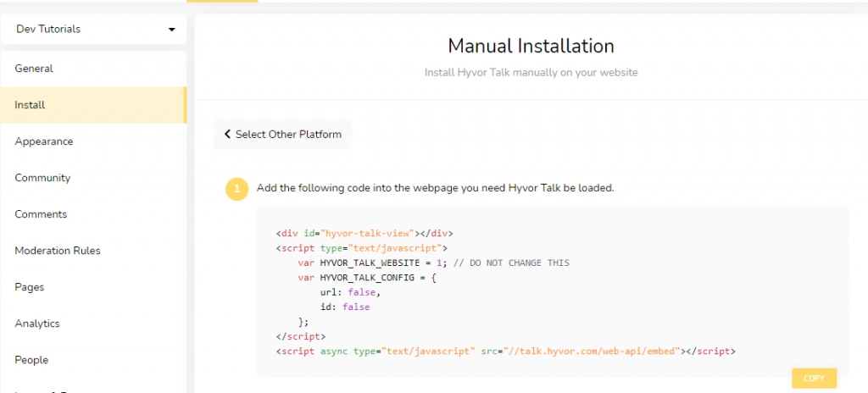This screenshot has height=393, width=868.
Task: Open the General settings section
Action: [x=93, y=69]
